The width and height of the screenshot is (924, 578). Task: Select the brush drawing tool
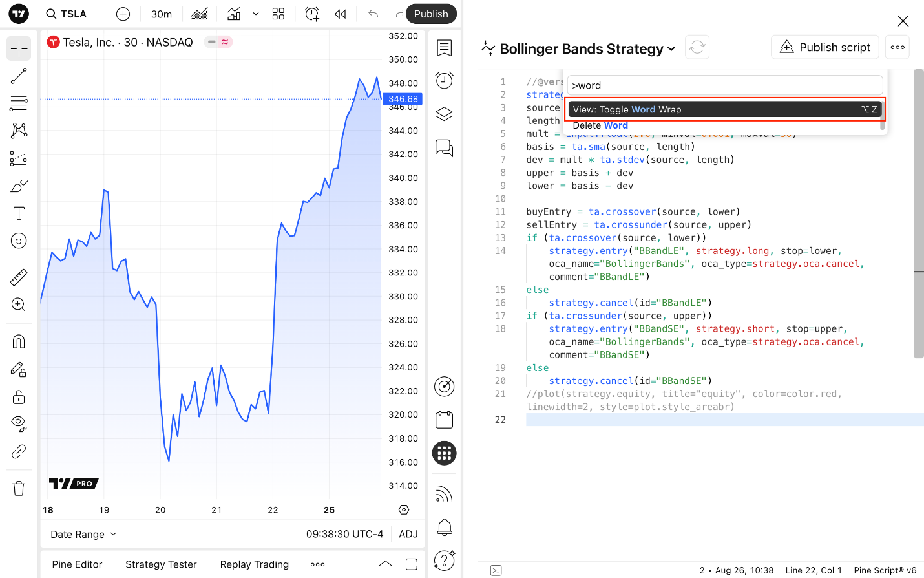tap(19, 186)
